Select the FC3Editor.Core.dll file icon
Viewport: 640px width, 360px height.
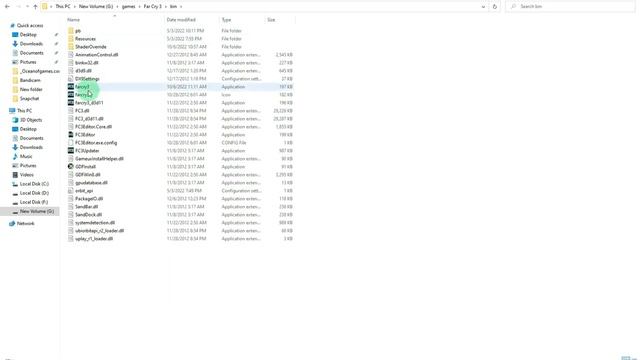(71, 127)
